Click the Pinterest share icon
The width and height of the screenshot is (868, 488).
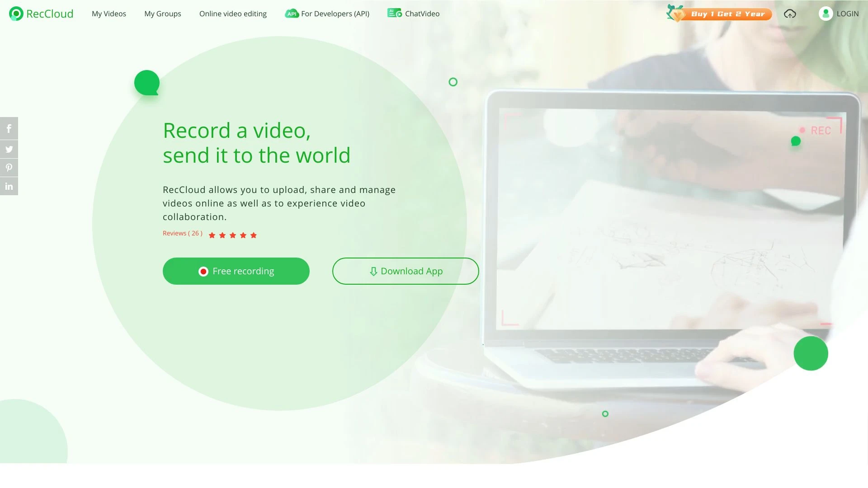click(9, 168)
